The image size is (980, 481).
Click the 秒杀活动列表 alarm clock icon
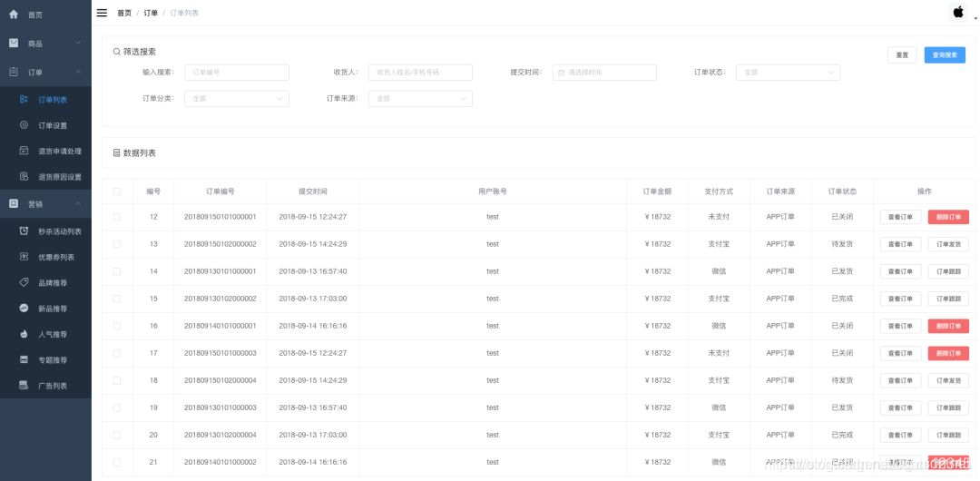click(x=24, y=231)
